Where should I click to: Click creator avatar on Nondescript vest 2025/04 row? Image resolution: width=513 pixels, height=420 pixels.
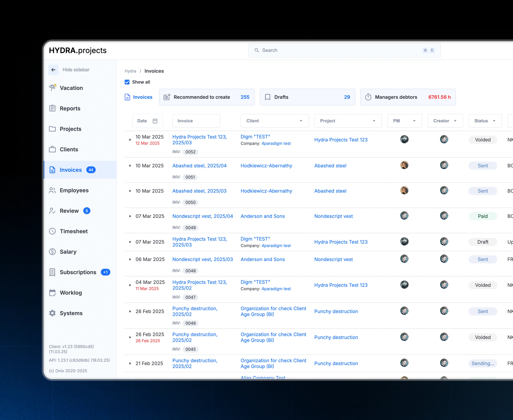point(444,216)
